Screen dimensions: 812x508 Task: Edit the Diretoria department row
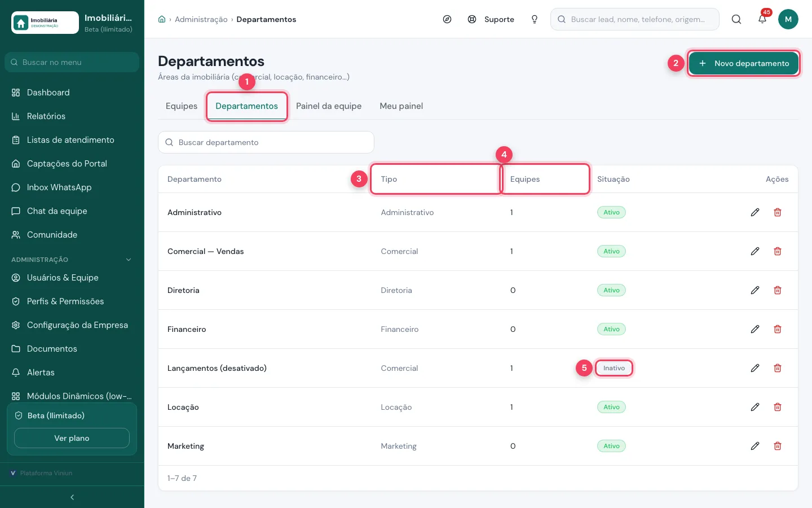tap(755, 290)
